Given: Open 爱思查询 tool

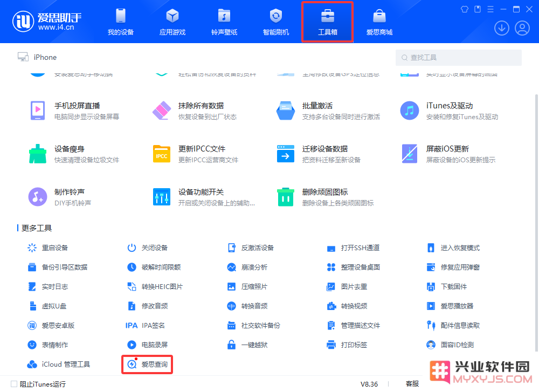Looking at the screenshot, I should tap(148, 364).
